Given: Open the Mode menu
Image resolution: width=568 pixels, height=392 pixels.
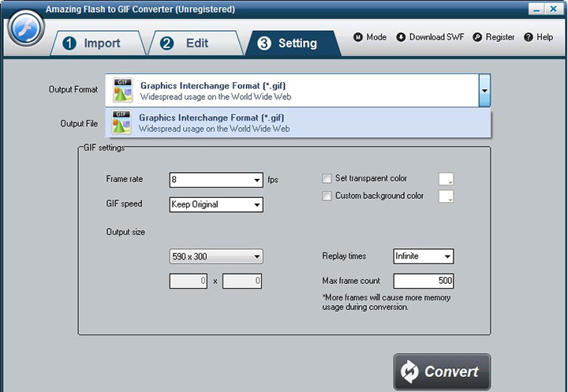Looking at the screenshot, I should tap(370, 37).
